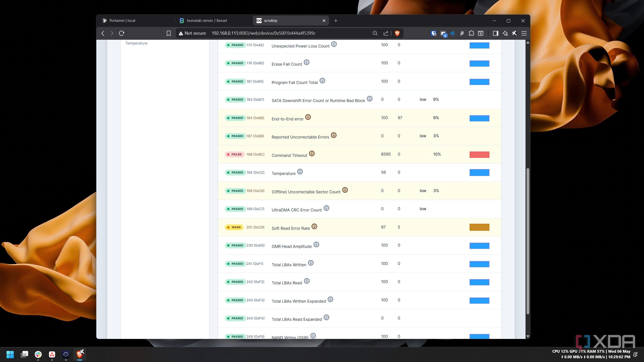The width and height of the screenshot is (644, 362).
Task: Show End-to-End error info icon
Action: (x=308, y=117)
